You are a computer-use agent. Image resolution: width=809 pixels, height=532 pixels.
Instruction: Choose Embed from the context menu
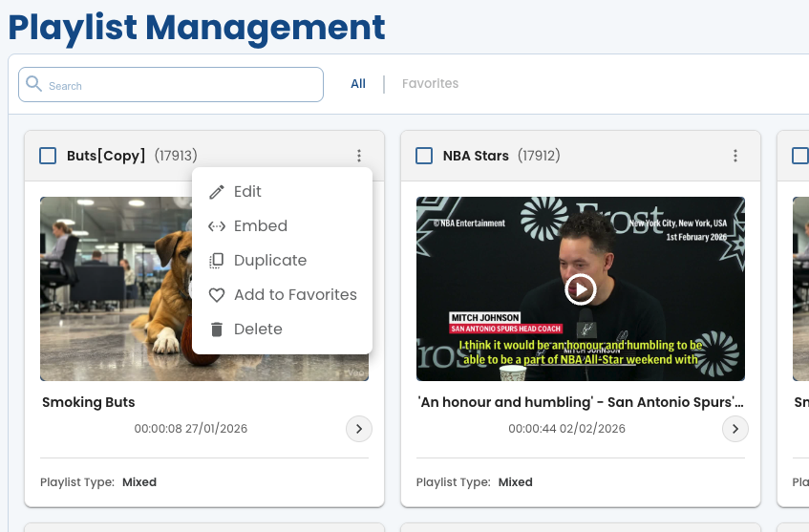click(x=282, y=226)
